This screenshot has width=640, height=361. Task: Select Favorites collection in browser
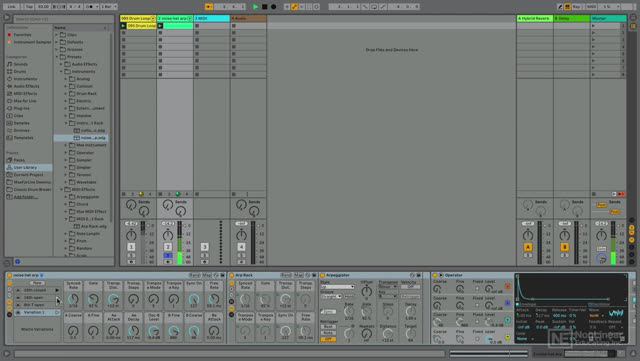coord(22,35)
